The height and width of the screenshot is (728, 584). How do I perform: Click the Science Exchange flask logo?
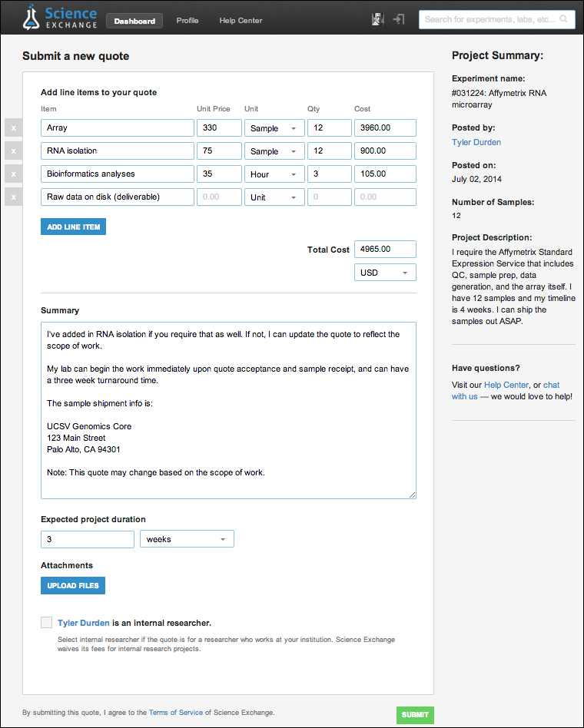point(32,18)
